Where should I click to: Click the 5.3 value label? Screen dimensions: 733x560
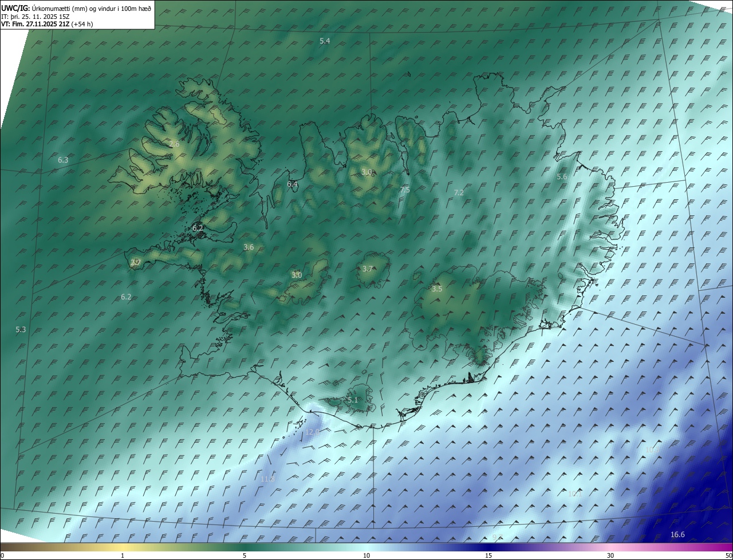(x=21, y=329)
